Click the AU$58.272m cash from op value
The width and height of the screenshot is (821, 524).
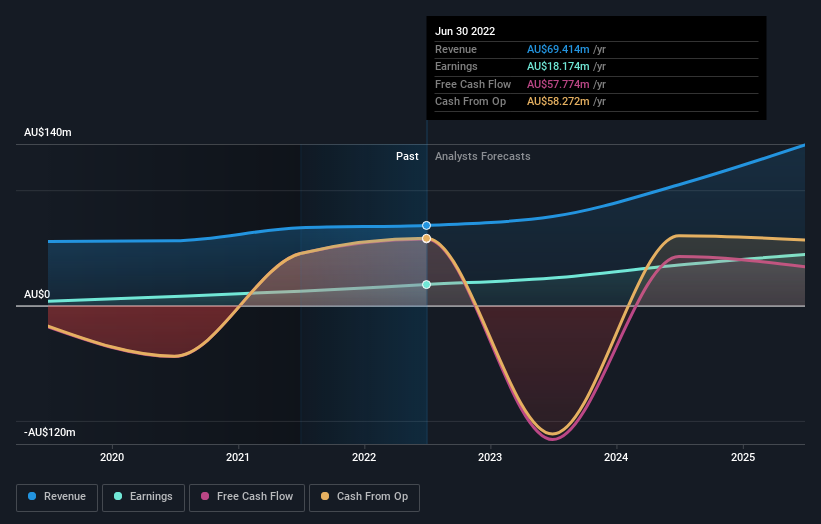pos(558,102)
